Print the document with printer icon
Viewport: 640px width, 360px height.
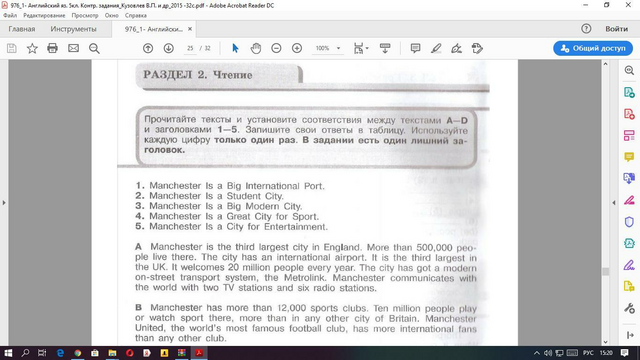[52, 48]
